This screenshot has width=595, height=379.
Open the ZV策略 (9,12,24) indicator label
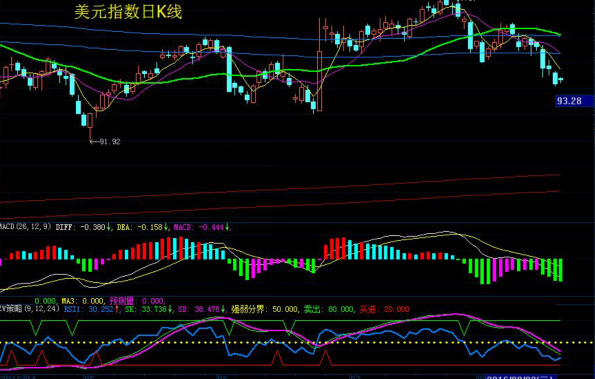tap(30, 308)
